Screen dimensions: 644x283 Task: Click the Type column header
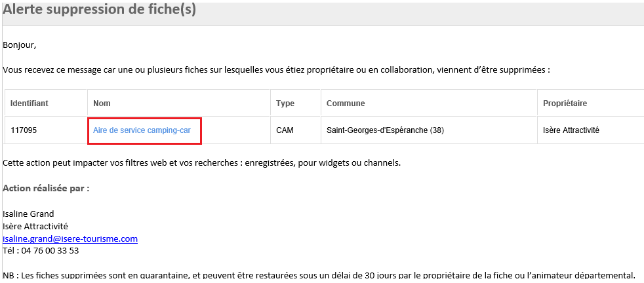[x=285, y=104]
